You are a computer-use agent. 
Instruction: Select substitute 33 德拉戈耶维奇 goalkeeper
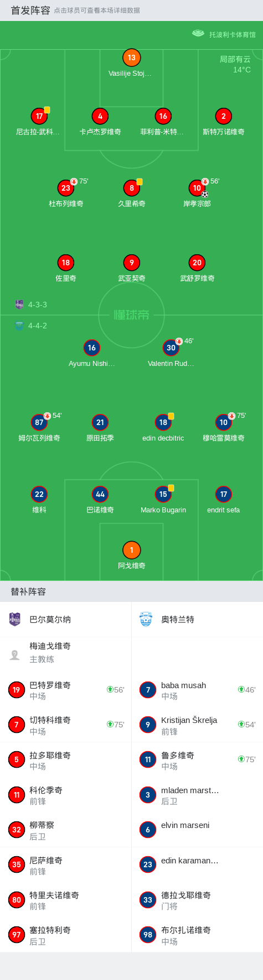(x=197, y=900)
